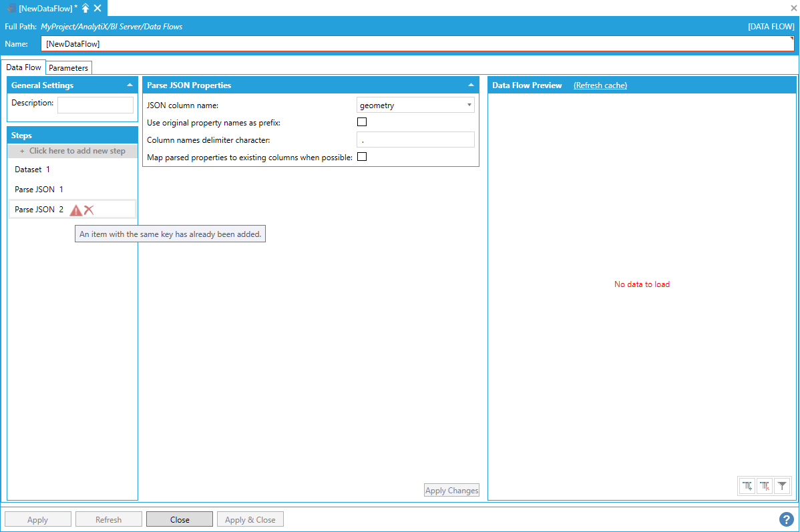
Task: Click the up-arrow icon on NewDataFlow tab
Action: (85, 8)
